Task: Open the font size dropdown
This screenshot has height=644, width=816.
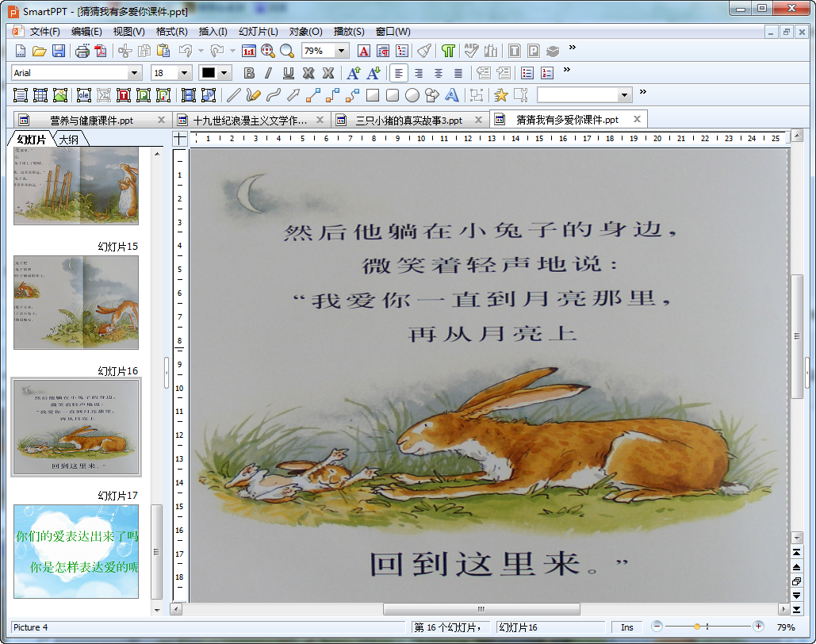Action: [x=184, y=73]
